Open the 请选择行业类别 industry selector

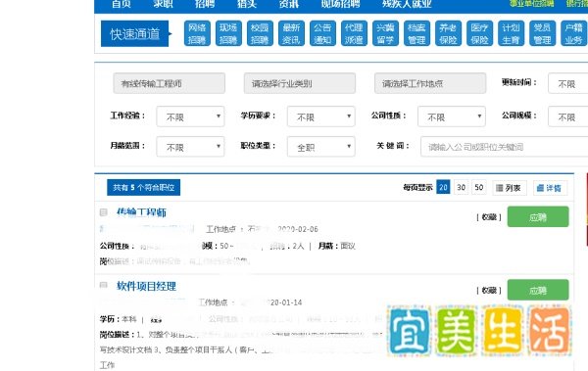click(300, 83)
